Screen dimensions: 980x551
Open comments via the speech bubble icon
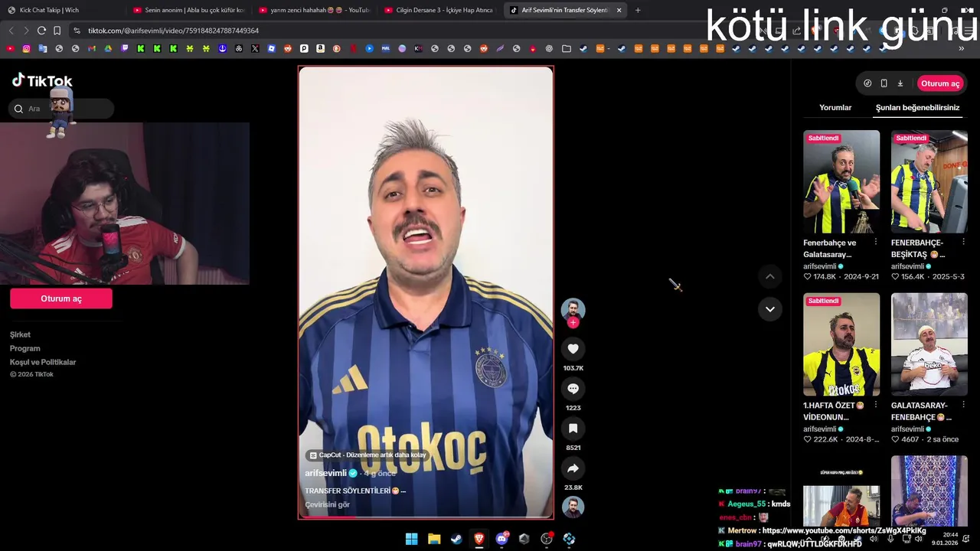coord(573,389)
